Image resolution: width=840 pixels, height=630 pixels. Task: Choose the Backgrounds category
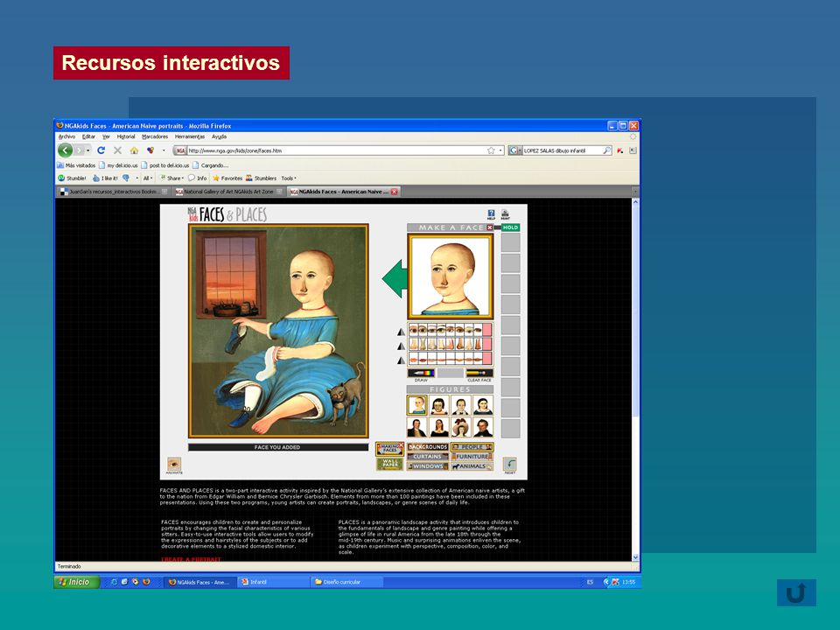[x=428, y=447]
